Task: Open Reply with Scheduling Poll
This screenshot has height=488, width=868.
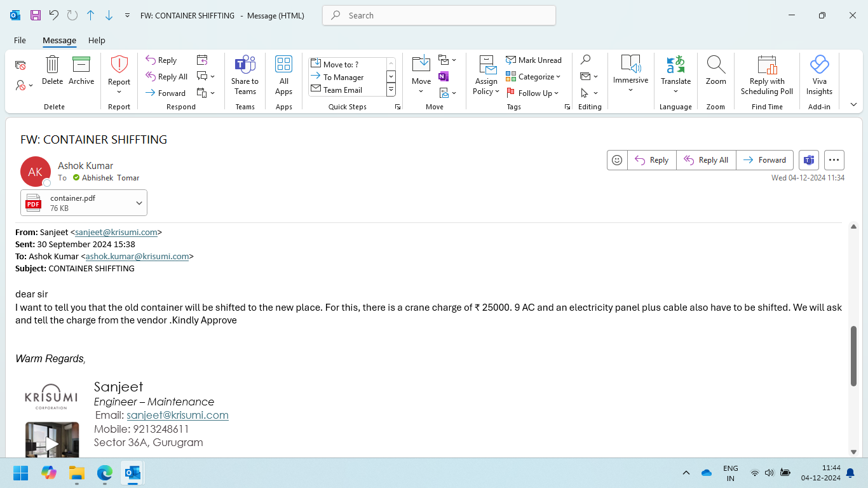Action: (767, 65)
